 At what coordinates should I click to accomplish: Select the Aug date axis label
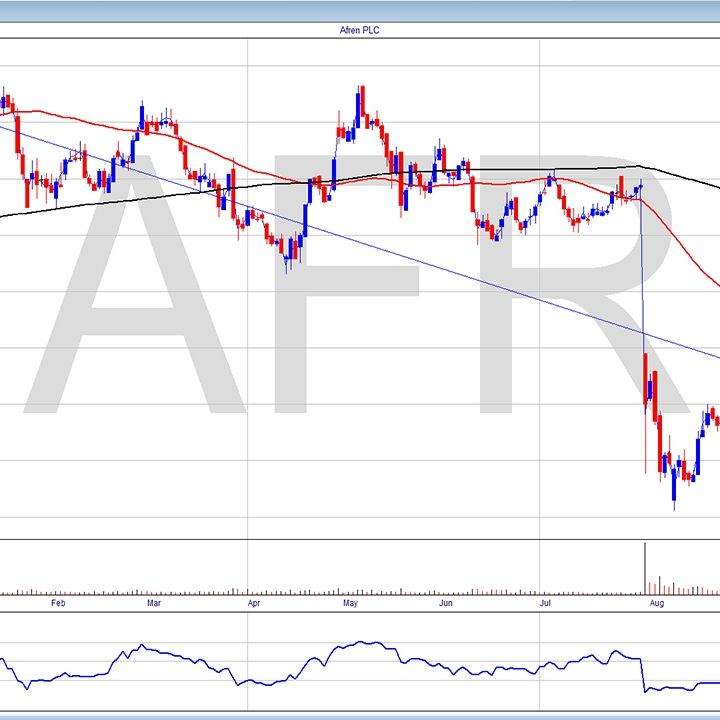[x=656, y=604]
